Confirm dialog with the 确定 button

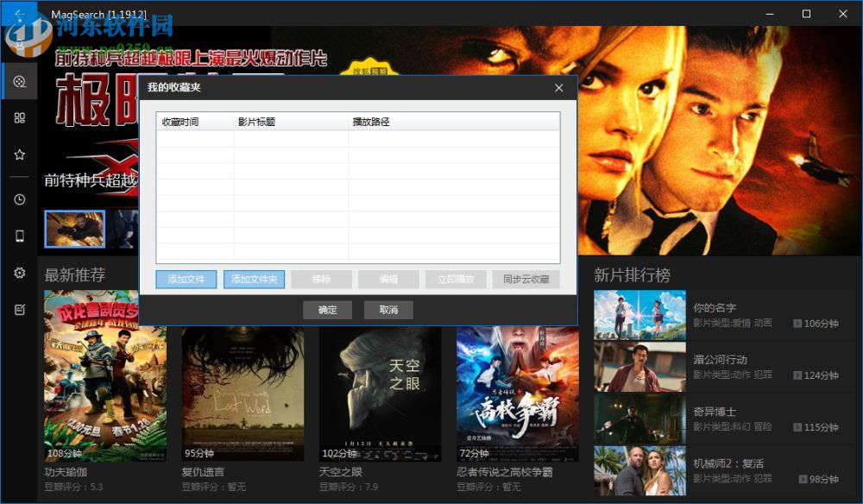pyautogui.click(x=327, y=309)
